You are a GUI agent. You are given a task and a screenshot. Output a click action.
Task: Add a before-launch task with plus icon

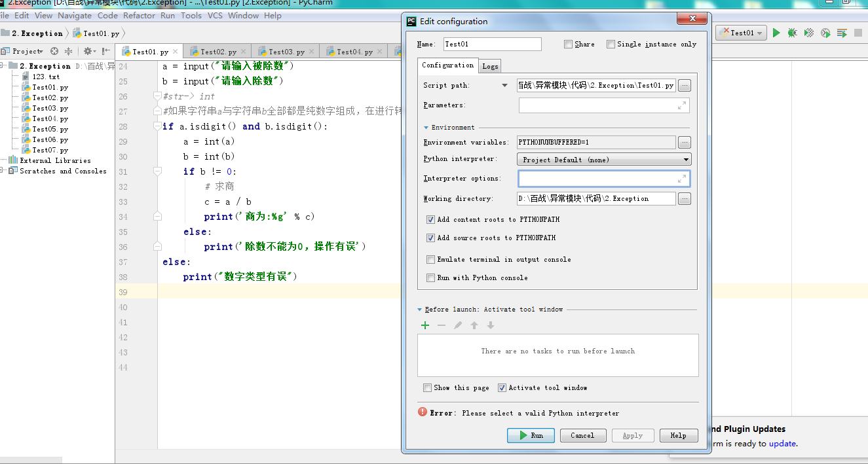425,325
